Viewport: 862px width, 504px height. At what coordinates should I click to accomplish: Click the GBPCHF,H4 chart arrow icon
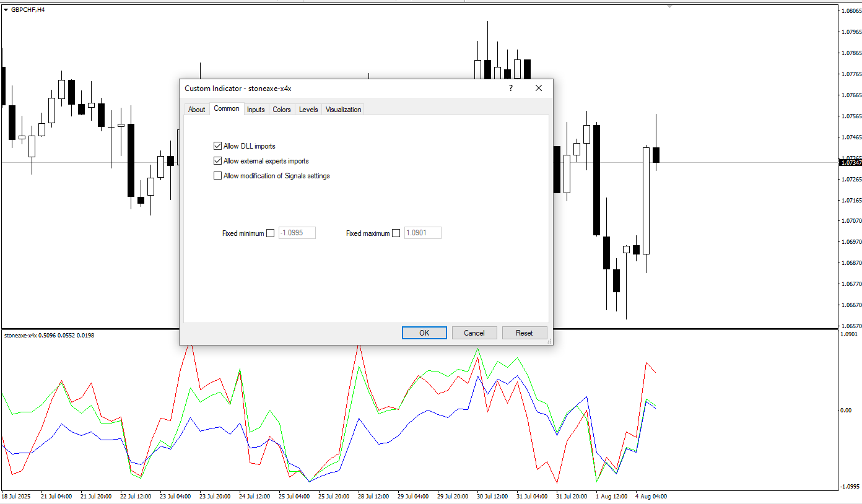point(6,9)
